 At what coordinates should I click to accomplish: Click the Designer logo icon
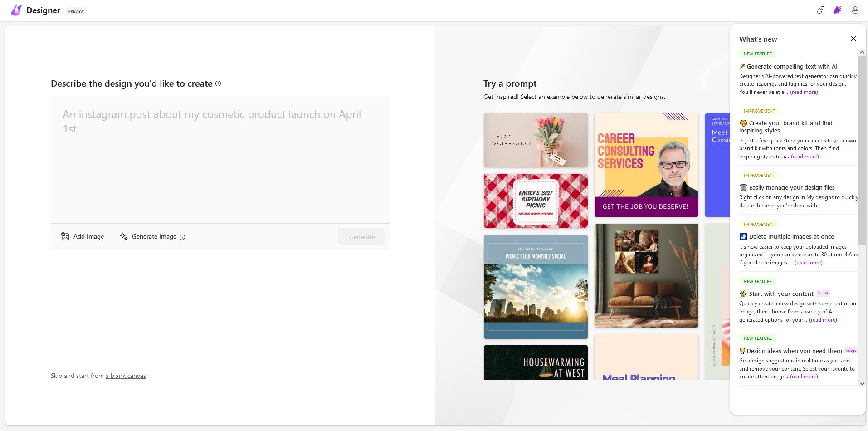pyautogui.click(x=16, y=10)
